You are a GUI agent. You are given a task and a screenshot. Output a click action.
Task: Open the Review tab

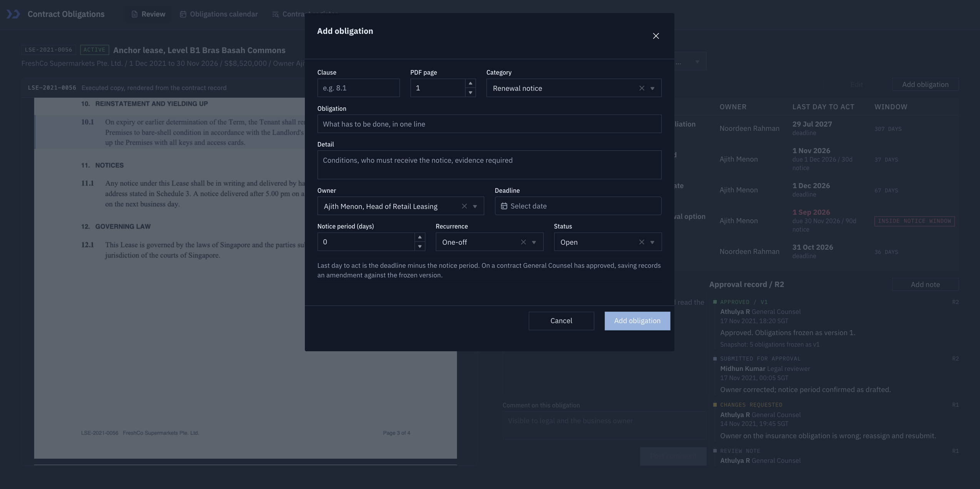148,14
